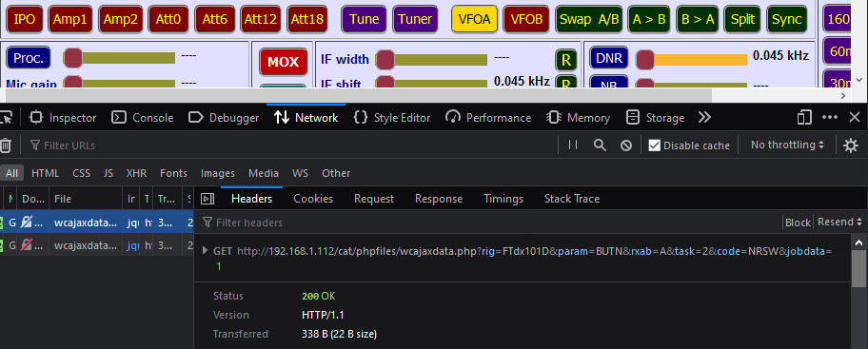Clear the network log with the trash icon
The height and width of the screenshot is (349, 868).
pos(6,145)
